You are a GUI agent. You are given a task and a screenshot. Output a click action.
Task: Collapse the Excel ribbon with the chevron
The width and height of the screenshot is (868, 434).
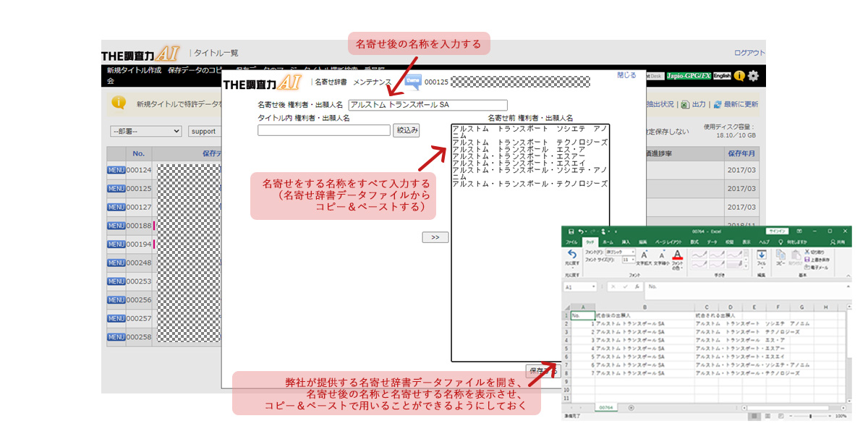pyautogui.click(x=848, y=276)
